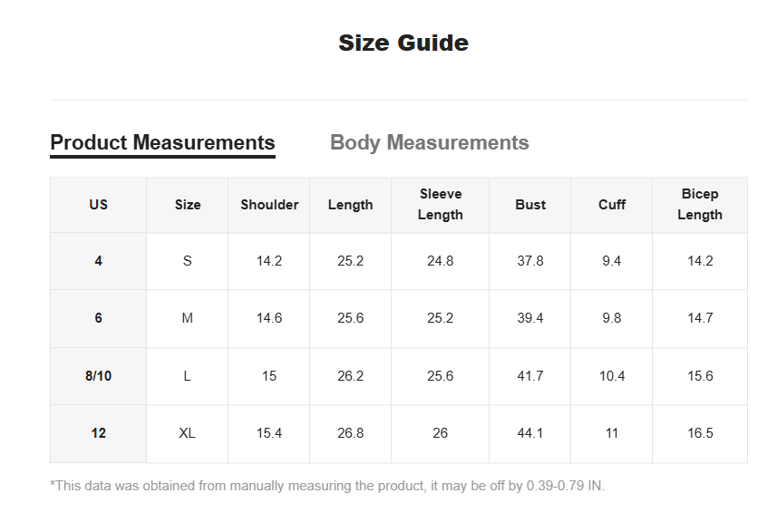Screen dimensions: 777x532
Task: Click the XL size cell
Action: tap(187, 433)
